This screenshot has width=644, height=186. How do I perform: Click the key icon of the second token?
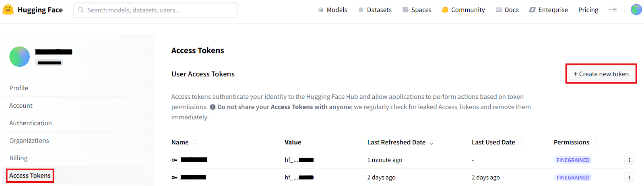[174, 178]
